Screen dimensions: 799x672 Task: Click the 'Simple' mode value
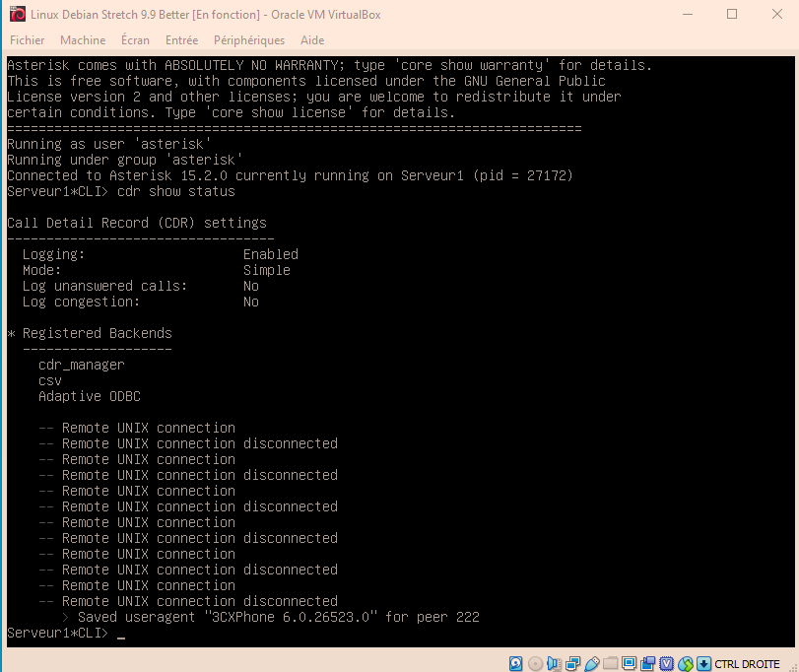coord(267,270)
